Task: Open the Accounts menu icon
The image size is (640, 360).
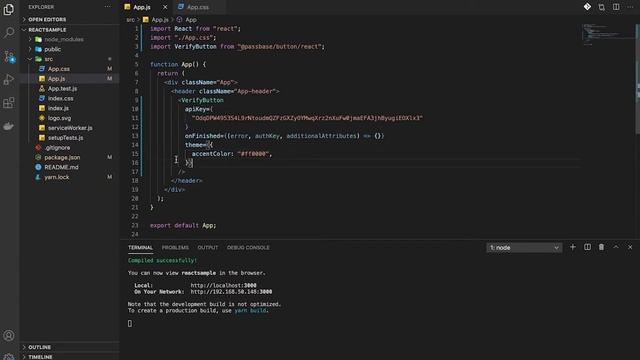Action: (x=9, y=336)
